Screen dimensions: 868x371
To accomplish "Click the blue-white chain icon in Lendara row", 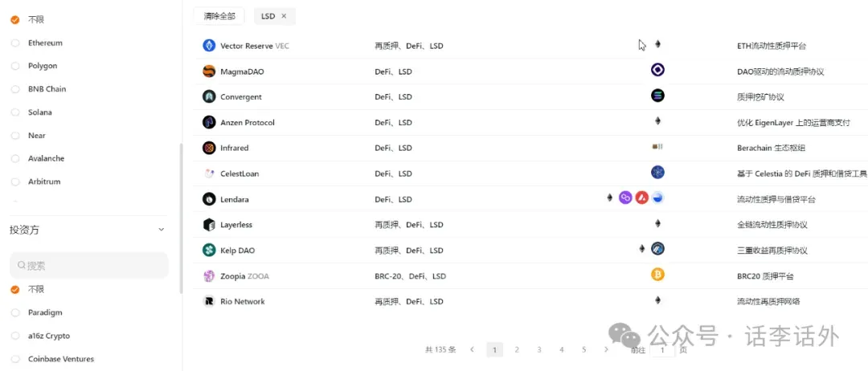I will pyautogui.click(x=657, y=198).
